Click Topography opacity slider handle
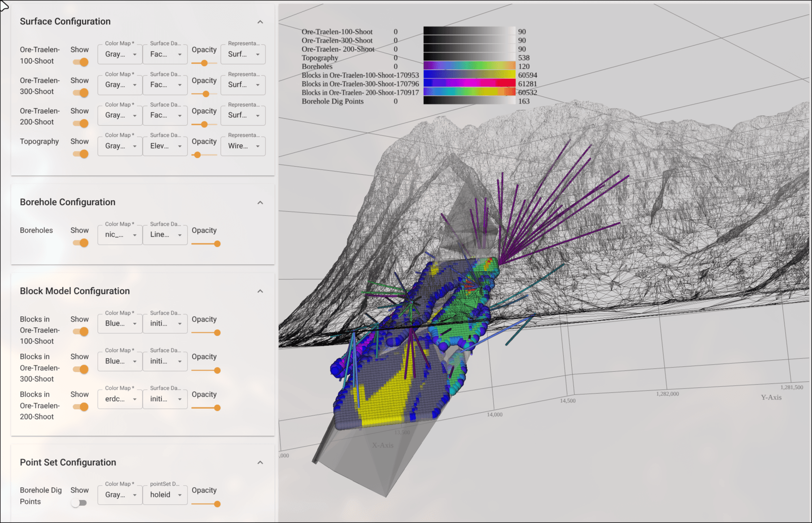This screenshot has width=812, height=523. [197, 155]
